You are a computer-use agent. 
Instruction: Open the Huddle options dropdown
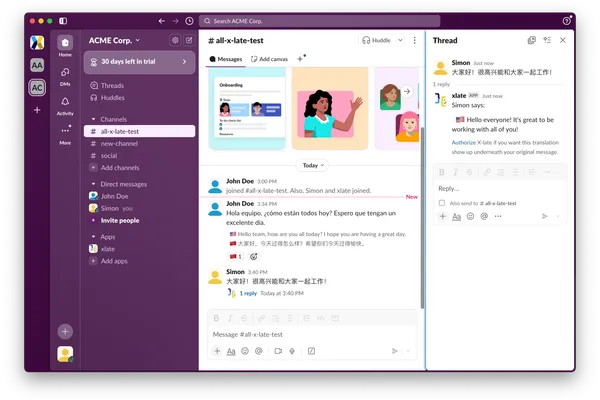(400, 40)
